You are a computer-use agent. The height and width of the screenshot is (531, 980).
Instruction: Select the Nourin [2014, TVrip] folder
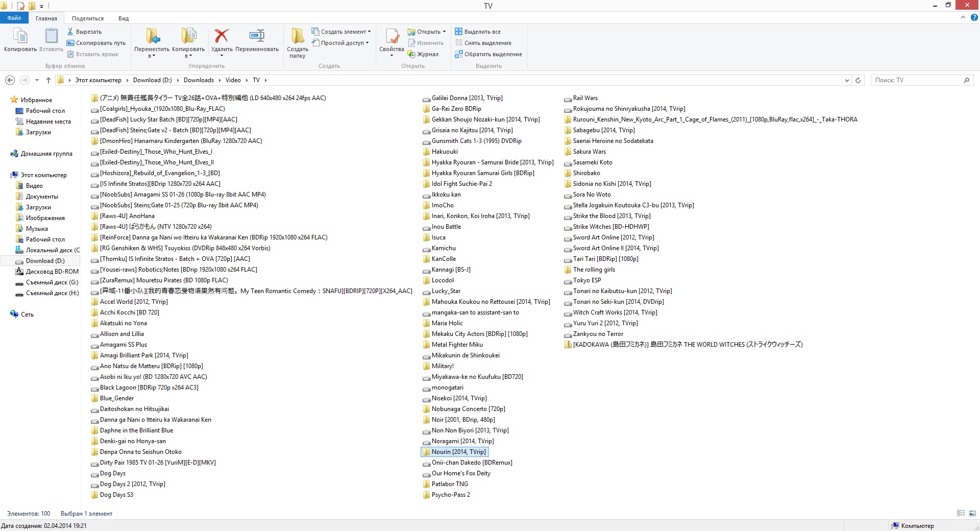pyautogui.click(x=455, y=452)
